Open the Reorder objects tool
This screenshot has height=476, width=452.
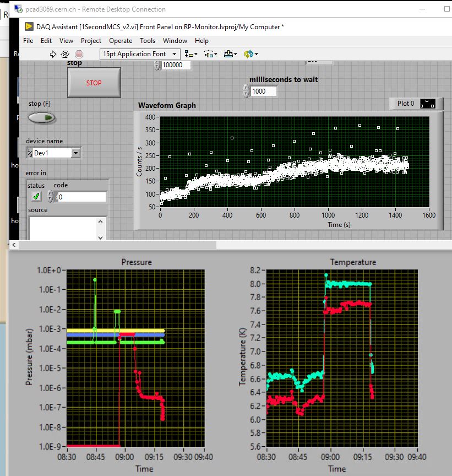[x=250, y=54]
